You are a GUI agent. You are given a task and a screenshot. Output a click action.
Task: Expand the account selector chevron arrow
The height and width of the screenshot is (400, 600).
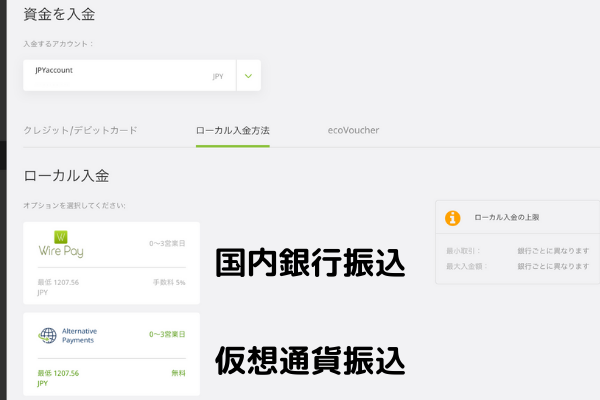248,75
